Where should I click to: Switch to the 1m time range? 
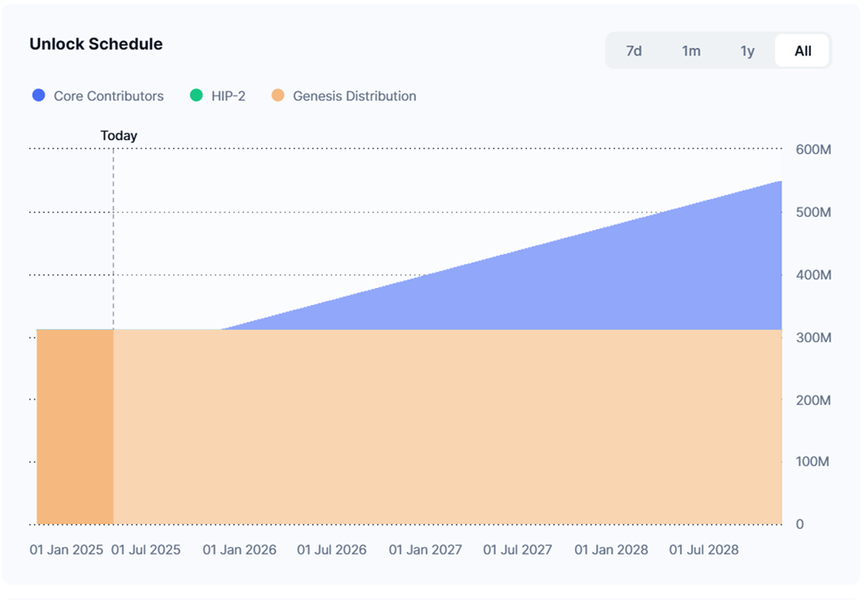click(x=691, y=51)
